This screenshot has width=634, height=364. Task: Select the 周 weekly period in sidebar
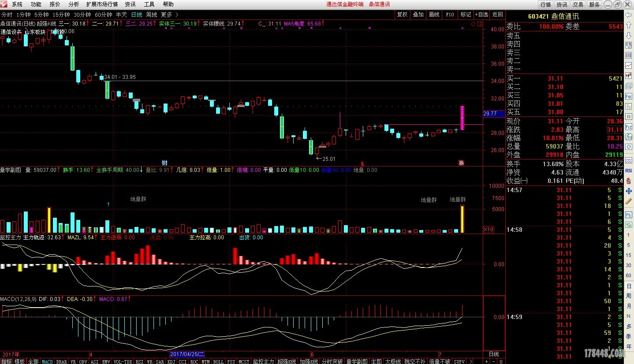(629, 296)
